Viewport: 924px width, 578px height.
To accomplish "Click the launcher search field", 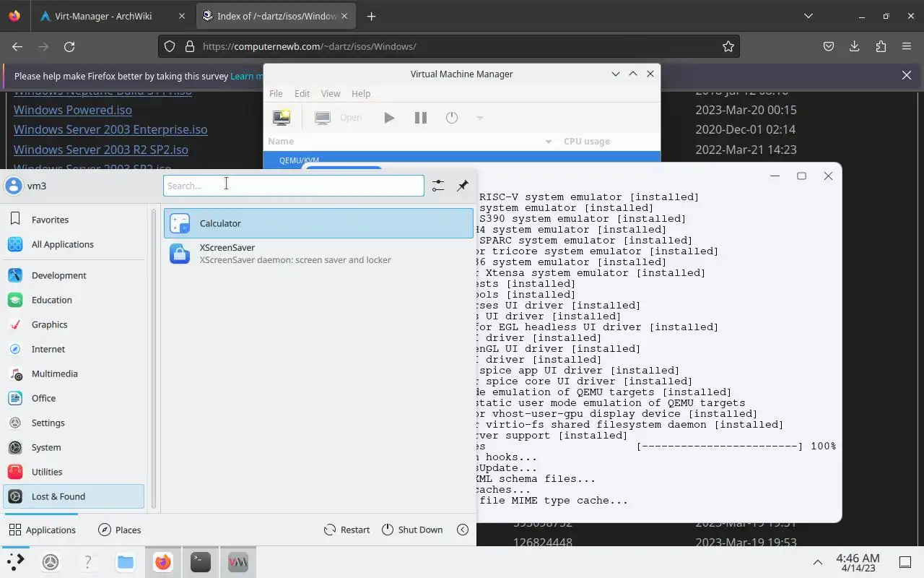I will [293, 186].
